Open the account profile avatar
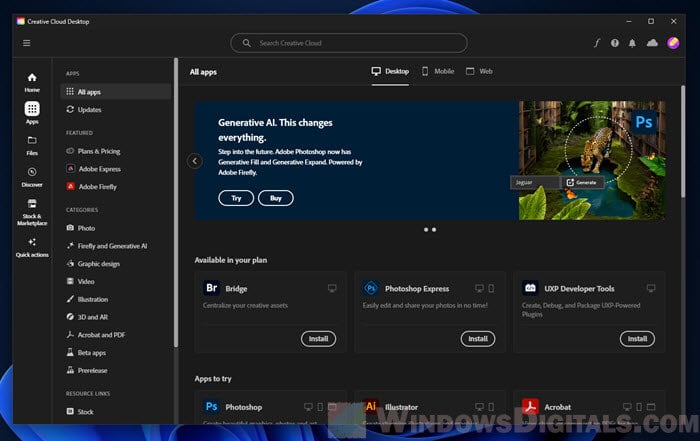This screenshot has height=441, width=700. click(673, 43)
